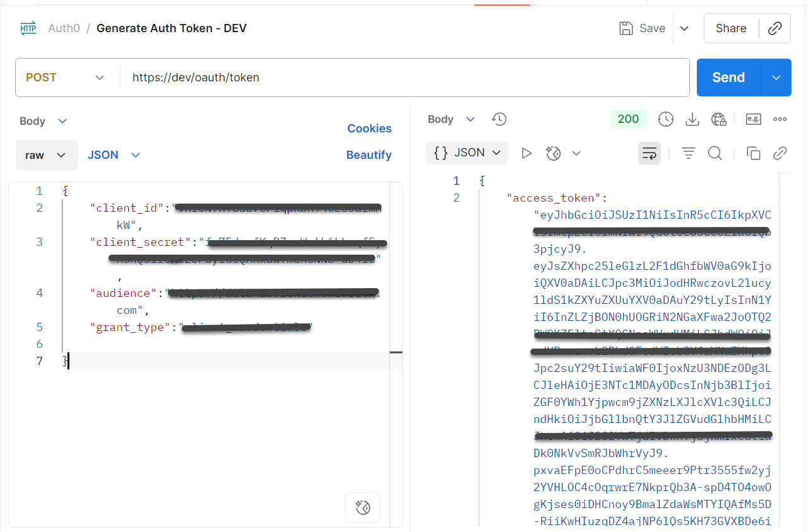Filter the response body results
Screen dimensions: 811x532
click(688, 153)
